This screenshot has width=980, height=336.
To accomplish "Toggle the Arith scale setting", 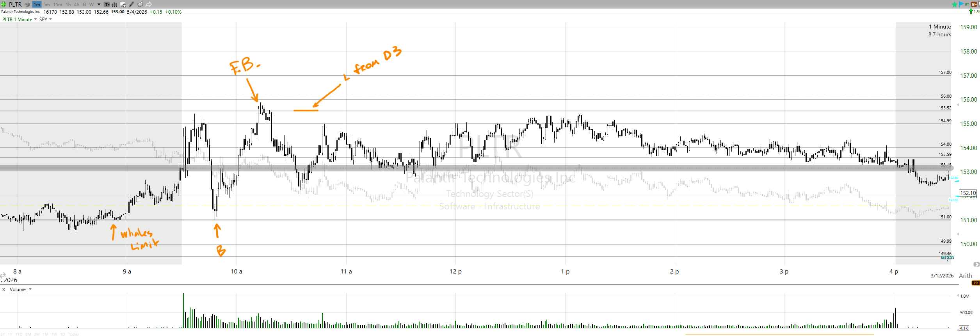I will click(x=965, y=275).
